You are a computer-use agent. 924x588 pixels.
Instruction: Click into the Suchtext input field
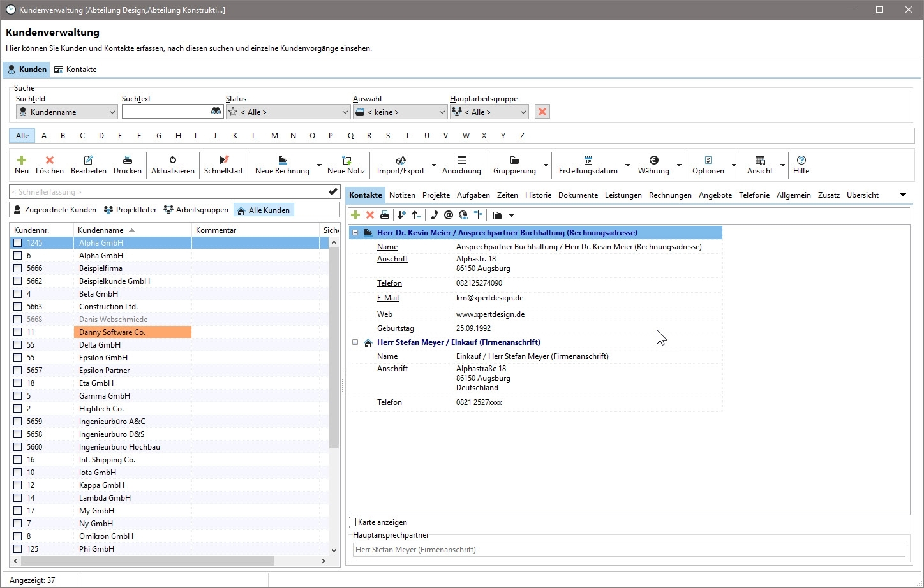(165, 112)
